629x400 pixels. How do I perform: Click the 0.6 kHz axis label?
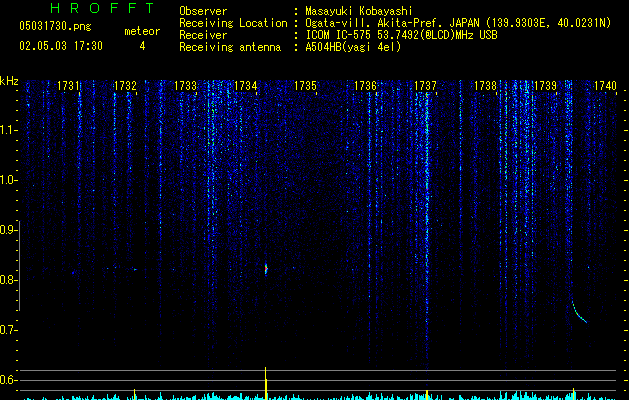coord(9,380)
